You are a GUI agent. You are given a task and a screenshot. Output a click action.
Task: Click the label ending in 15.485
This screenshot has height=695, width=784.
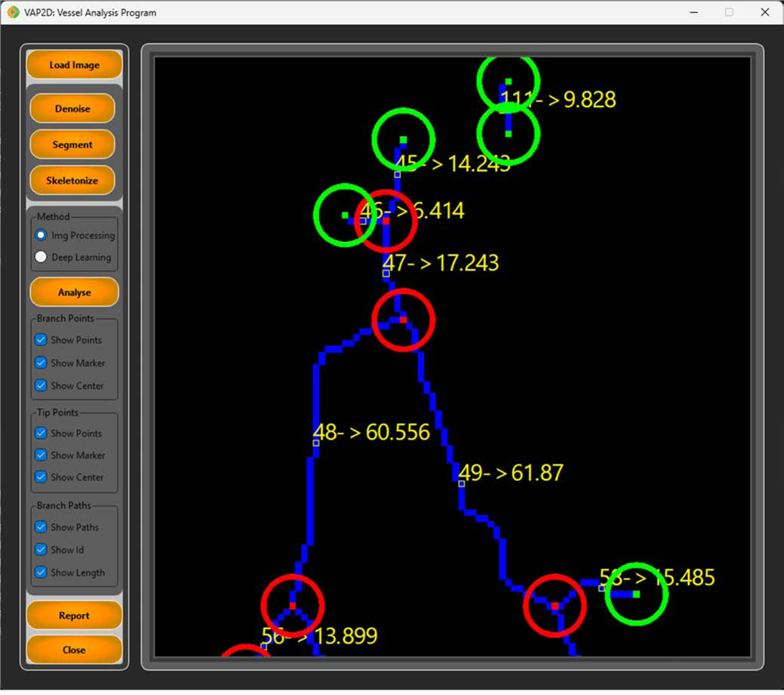tap(657, 578)
